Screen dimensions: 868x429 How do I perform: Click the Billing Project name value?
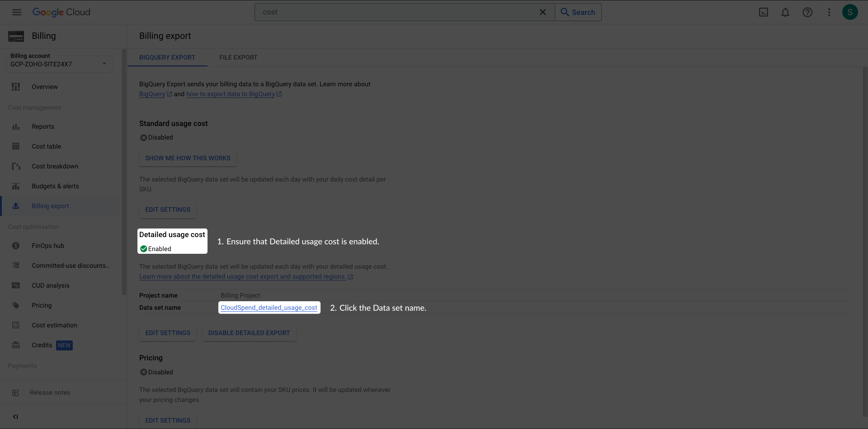tap(241, 295)
